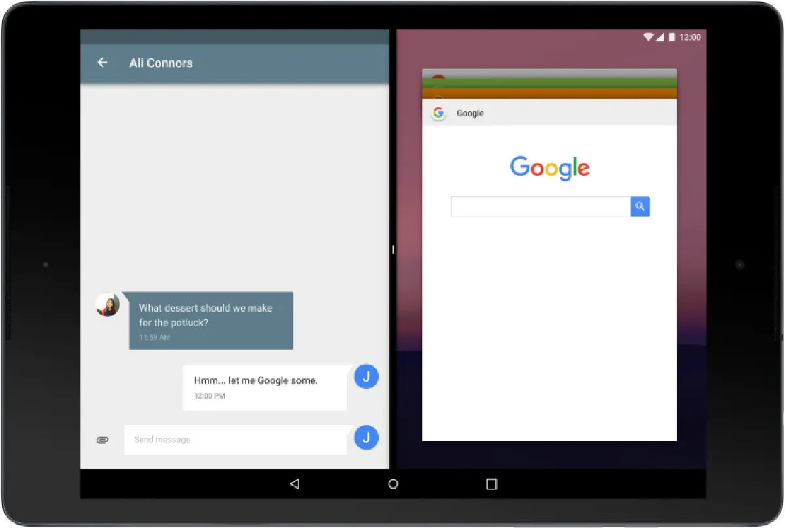Grab the split-screen divider handle
The height and width of the screenshot is (532, 785).
pyautogui.click(x=392, y=249)
